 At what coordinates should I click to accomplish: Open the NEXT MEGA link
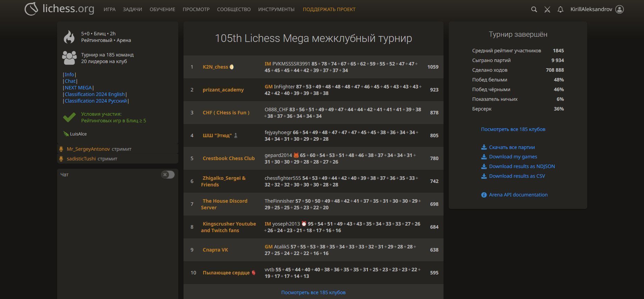[78, 88]
